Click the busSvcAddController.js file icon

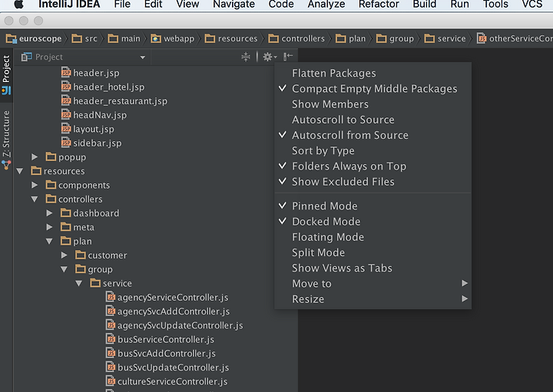pos(111,353)
